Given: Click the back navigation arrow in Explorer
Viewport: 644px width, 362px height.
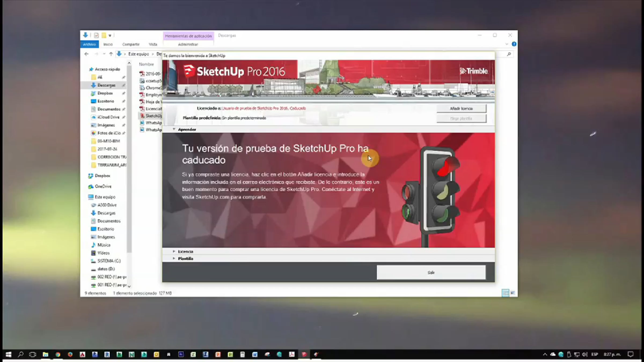Looking at the screenshot, I should (86, 54).
